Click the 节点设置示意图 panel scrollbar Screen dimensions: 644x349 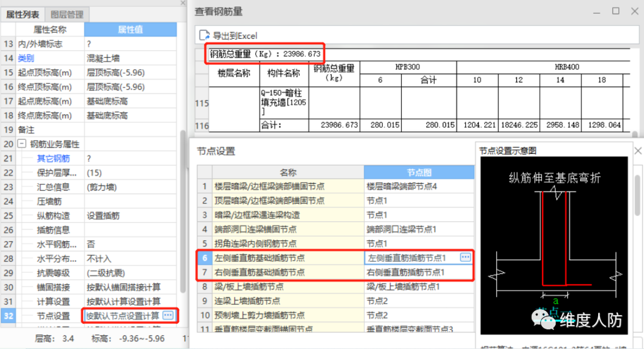coord(637,195)
